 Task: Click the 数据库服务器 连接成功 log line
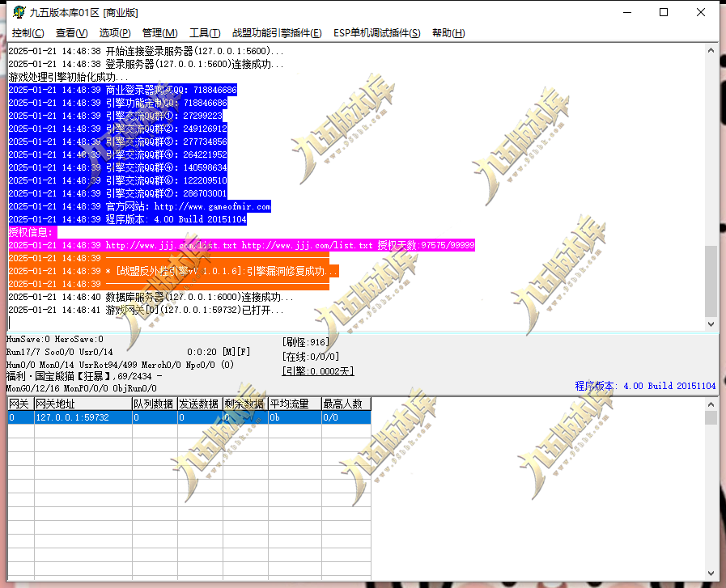pos(151,297)
